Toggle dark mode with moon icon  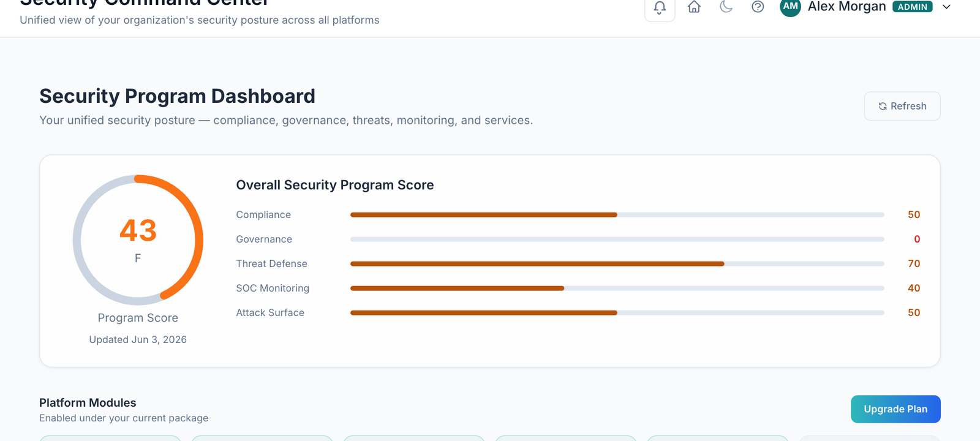(726, 7)
